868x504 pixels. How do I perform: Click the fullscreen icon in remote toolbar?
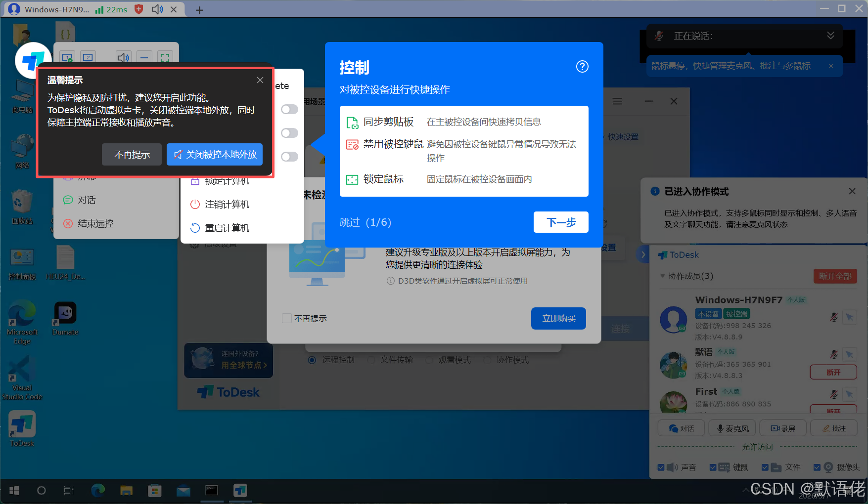point(165,58)
